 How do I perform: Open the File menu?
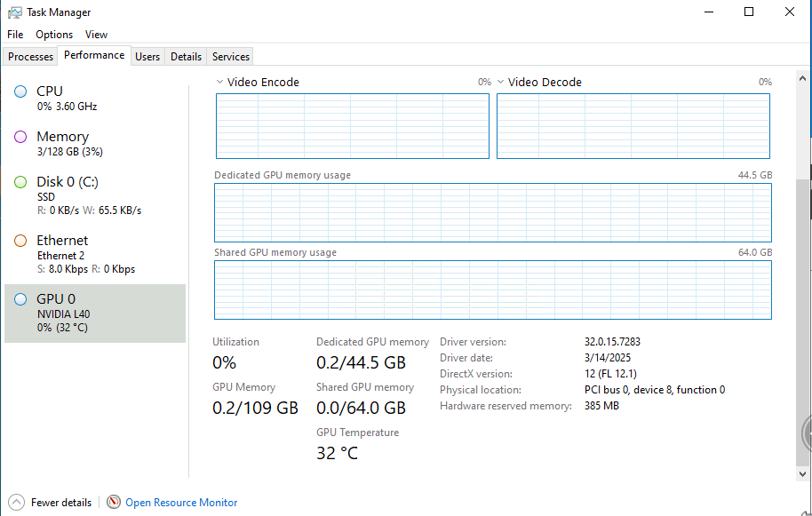(15, 35)
